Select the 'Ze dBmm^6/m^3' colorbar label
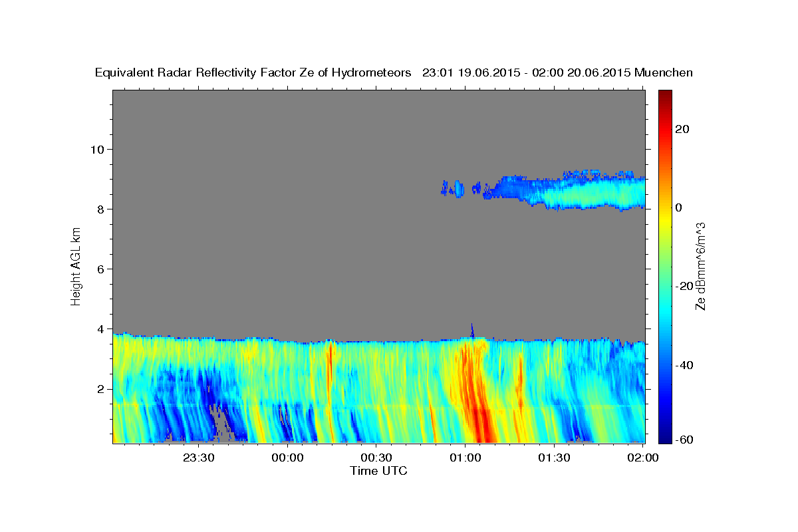The width and height of the screenshot is (798, 532). (700, 266)
